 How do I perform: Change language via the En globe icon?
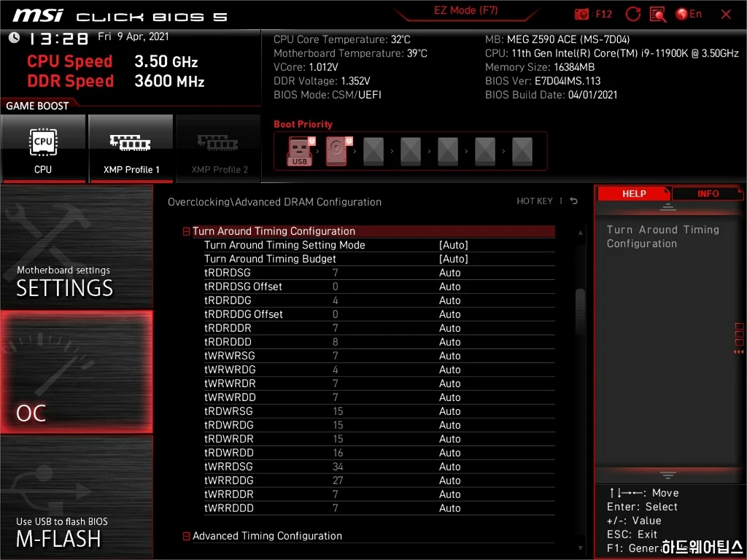[689, 15]
